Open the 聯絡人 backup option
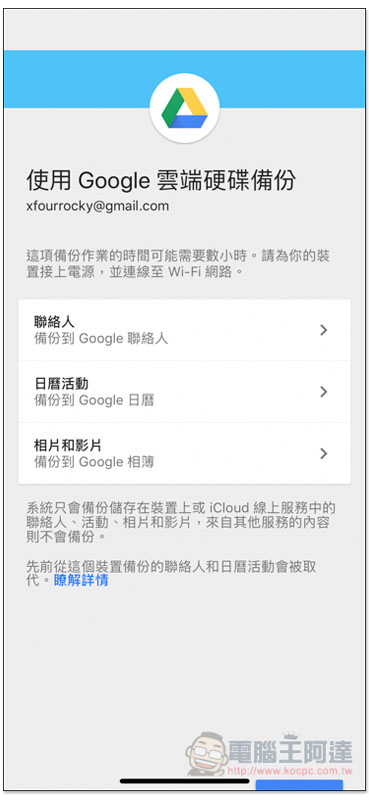This screenshot has height=800, width=369. tap(184, 330)
